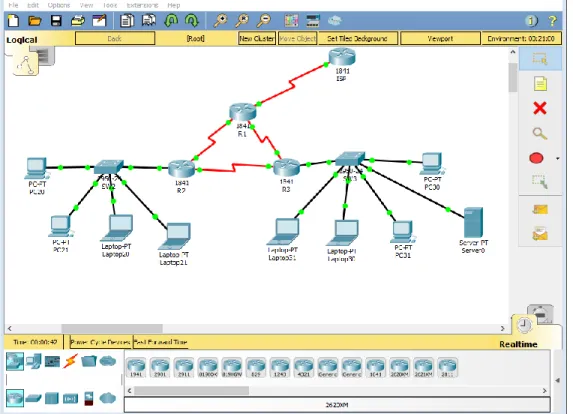Viewport: 573px width, 414px height.
Task: Open help with the question mark icon
Action: point(552,21)
